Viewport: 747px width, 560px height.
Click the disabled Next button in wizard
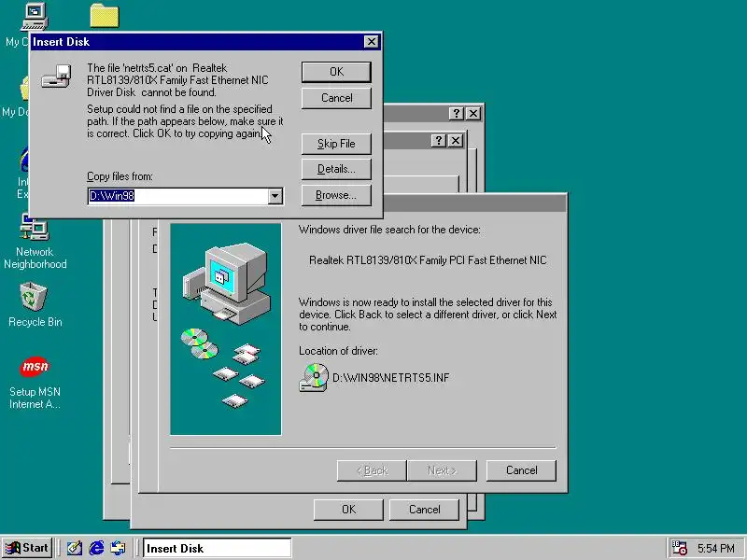pos(442,470)
